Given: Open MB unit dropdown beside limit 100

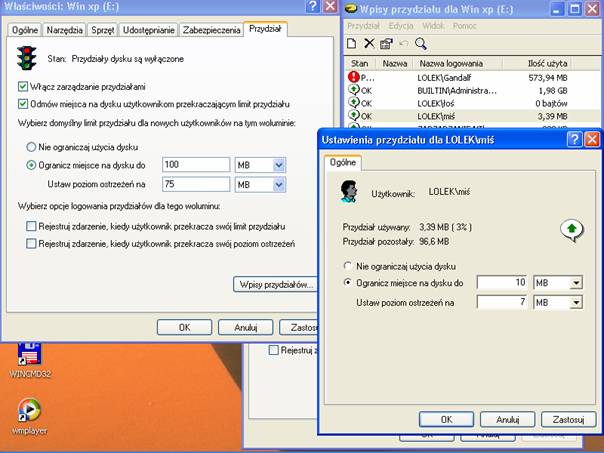Looking at the screenshot, I should coord(279,165).
